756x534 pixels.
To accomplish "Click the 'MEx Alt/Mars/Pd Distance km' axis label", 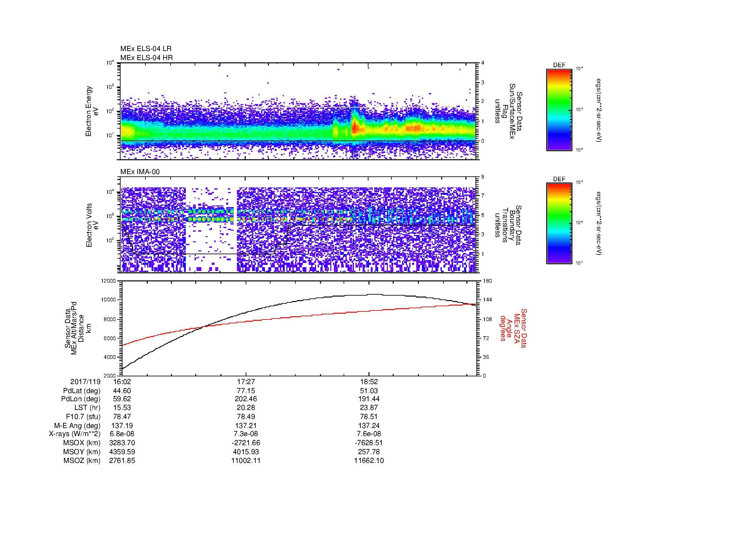I will pos(77,328).
